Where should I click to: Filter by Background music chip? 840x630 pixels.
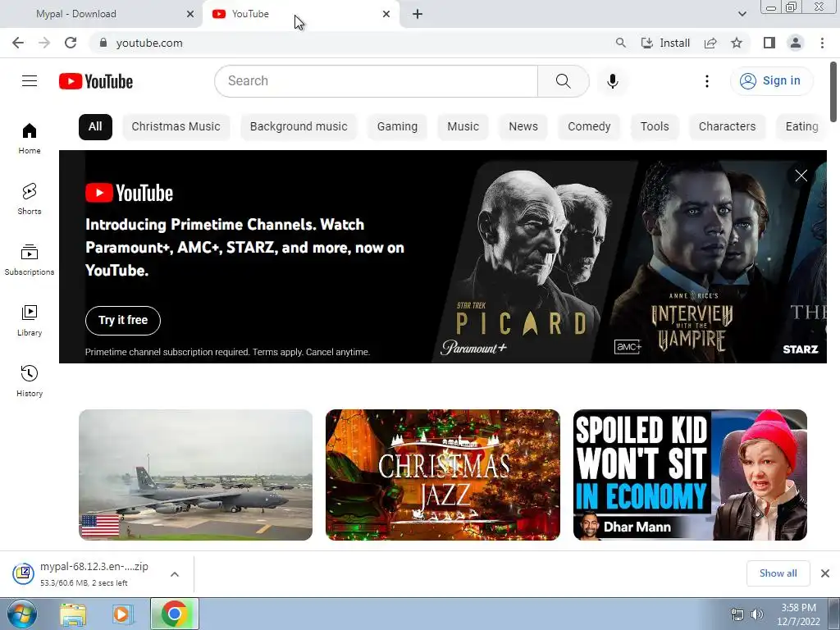[299, 127]
